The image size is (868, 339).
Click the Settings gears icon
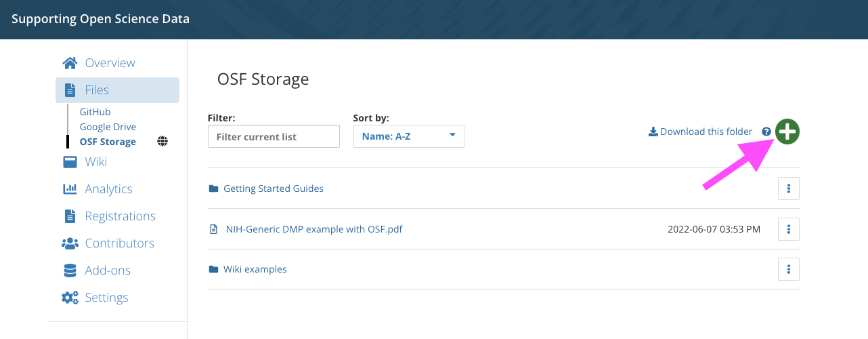70,298
